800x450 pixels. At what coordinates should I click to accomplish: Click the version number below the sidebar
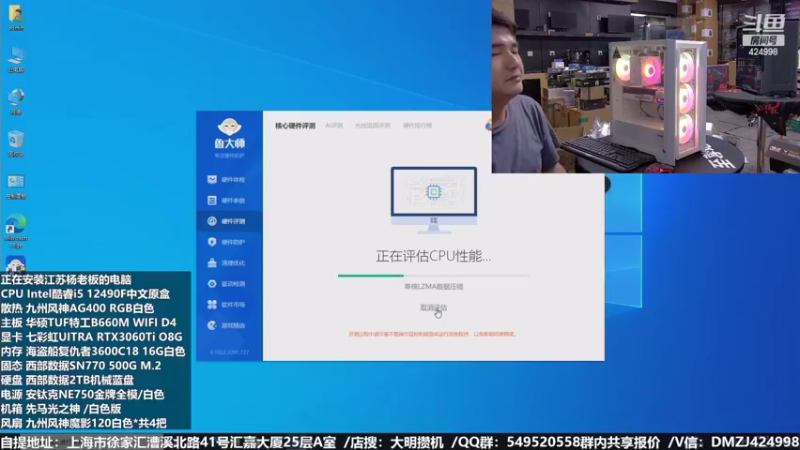[x=230, y=353]
